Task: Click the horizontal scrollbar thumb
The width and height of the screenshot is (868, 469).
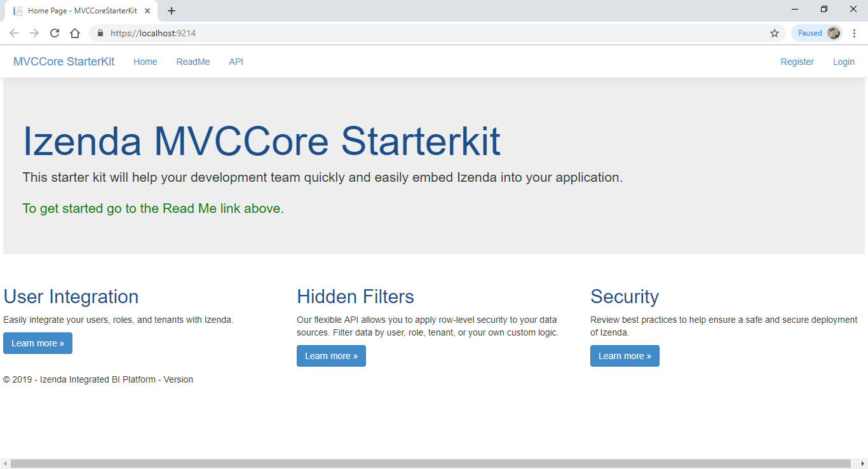Action: point(430,464)
